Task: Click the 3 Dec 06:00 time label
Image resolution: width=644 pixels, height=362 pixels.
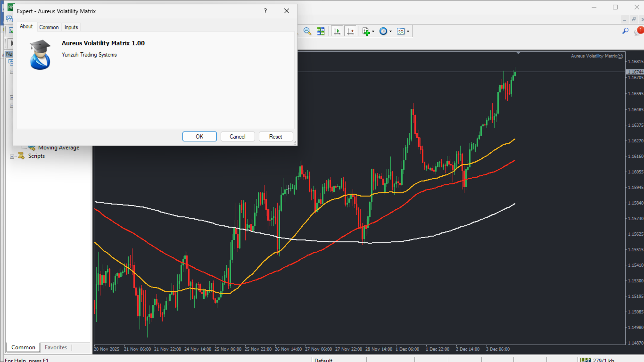Action: 498,349
